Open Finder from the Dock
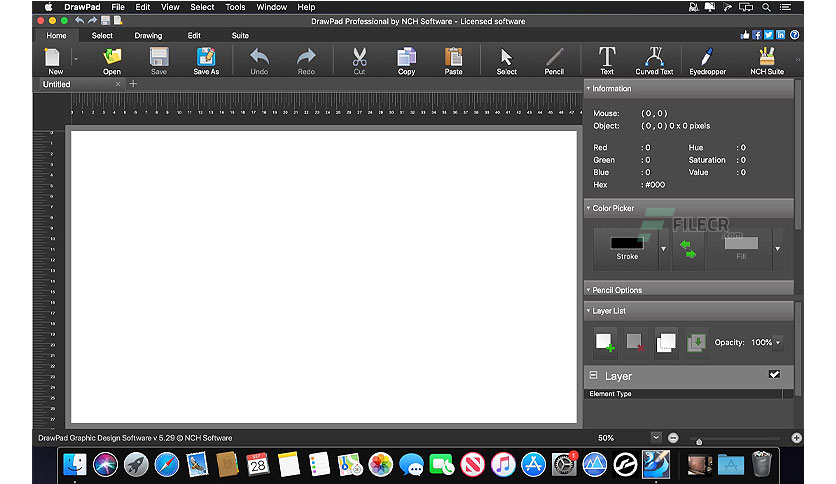Viewport: 836px width, 484px height. coord(75,464)
